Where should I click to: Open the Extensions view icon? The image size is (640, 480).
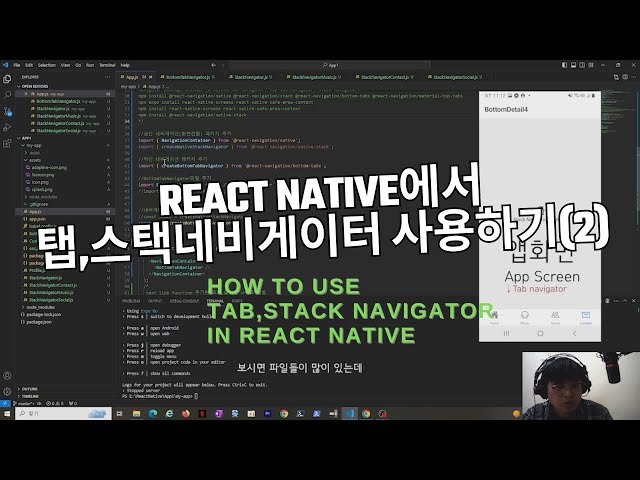pos(7,143)
